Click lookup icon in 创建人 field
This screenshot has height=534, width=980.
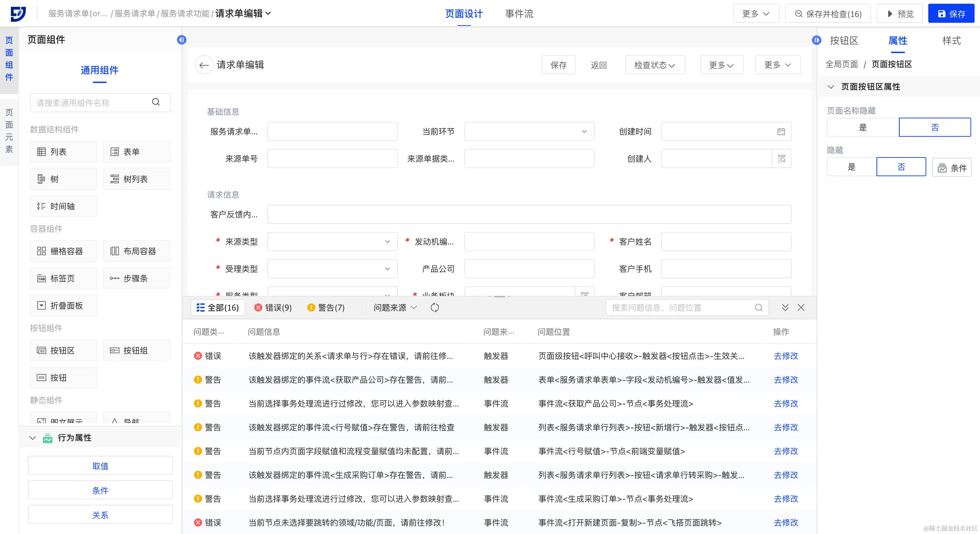pos(781,159)
